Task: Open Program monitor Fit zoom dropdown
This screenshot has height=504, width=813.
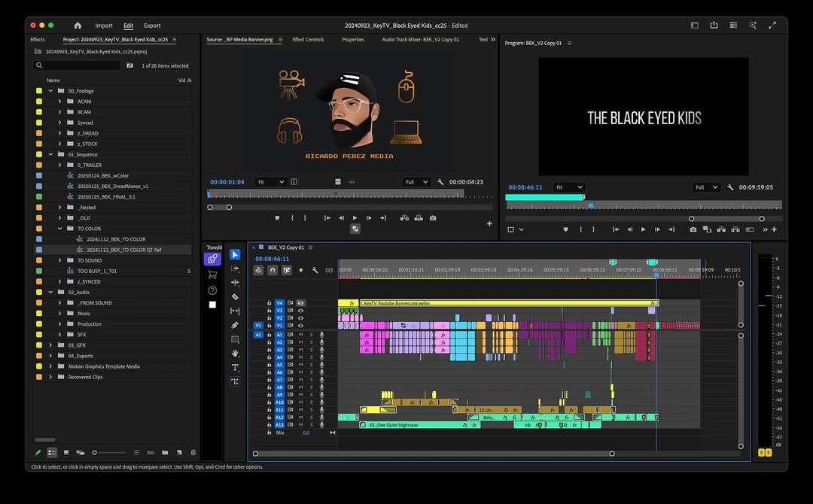Action: click(569, 187)
